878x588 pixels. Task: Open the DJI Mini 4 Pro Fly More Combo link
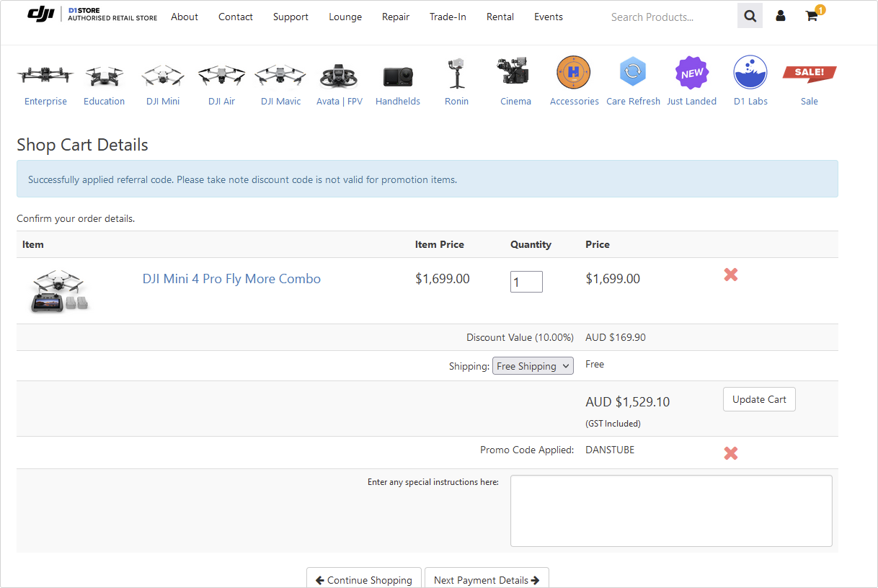tap(231, 279)
